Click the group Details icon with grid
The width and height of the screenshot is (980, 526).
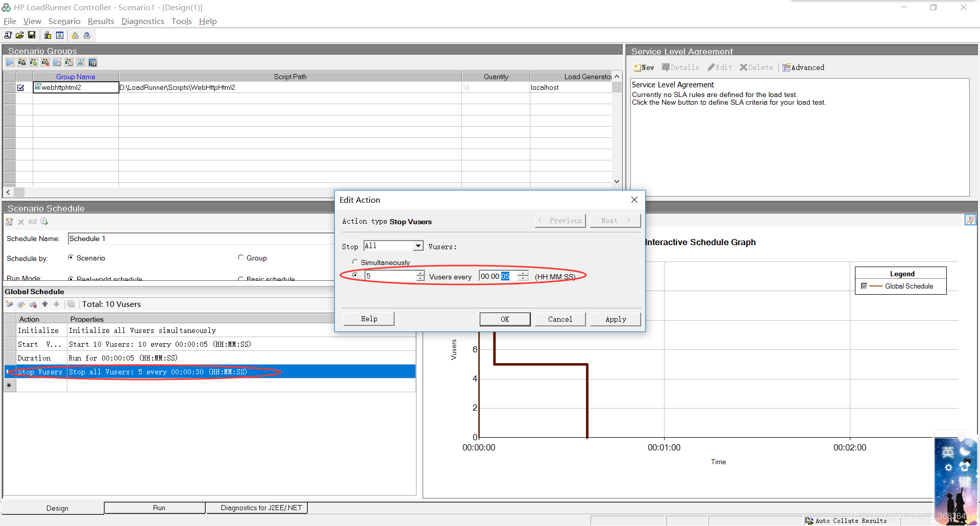pos(69,62)
